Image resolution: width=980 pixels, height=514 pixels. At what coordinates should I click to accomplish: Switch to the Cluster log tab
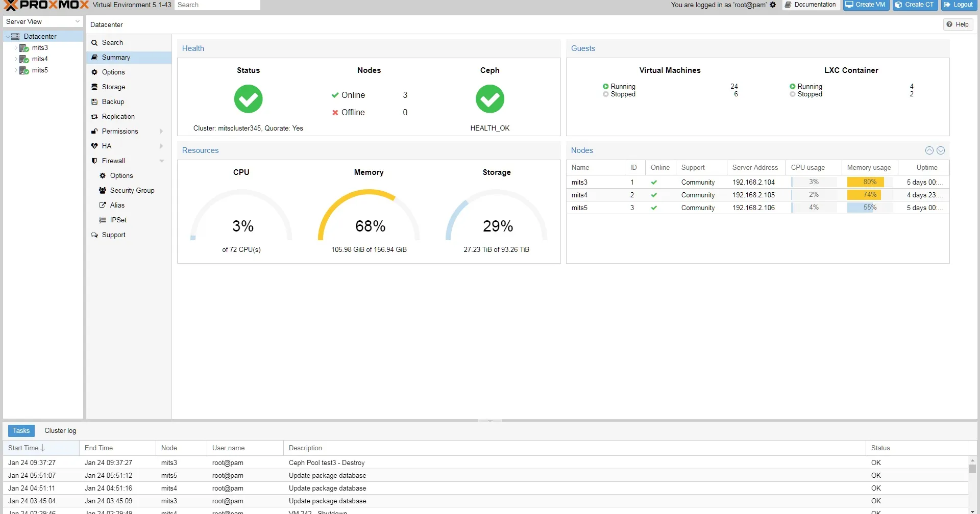tap(60, 431)
